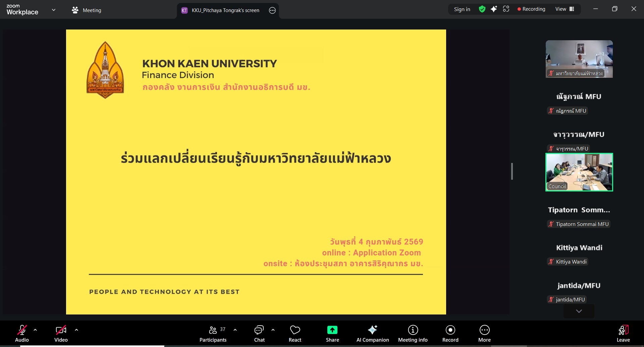
Task: Expand chat options arrow
Action: [x=273, y=330]
